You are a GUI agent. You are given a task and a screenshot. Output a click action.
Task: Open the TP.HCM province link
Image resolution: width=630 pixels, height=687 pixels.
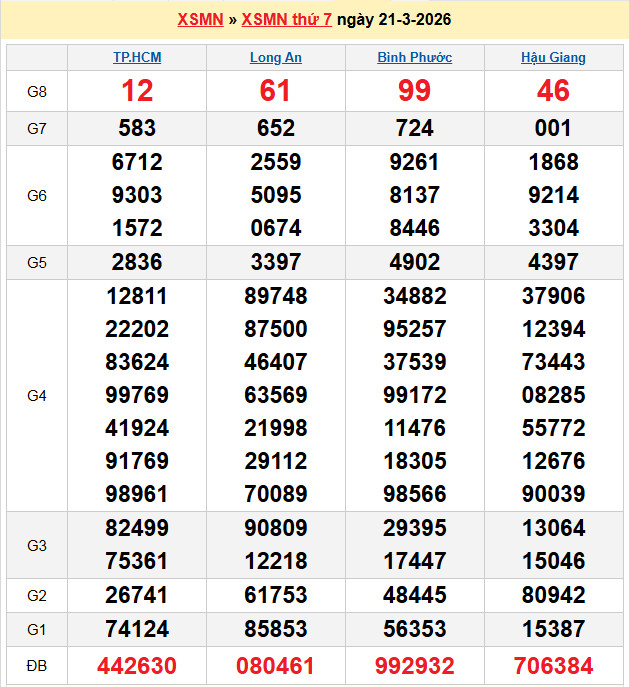click(137, 58)
